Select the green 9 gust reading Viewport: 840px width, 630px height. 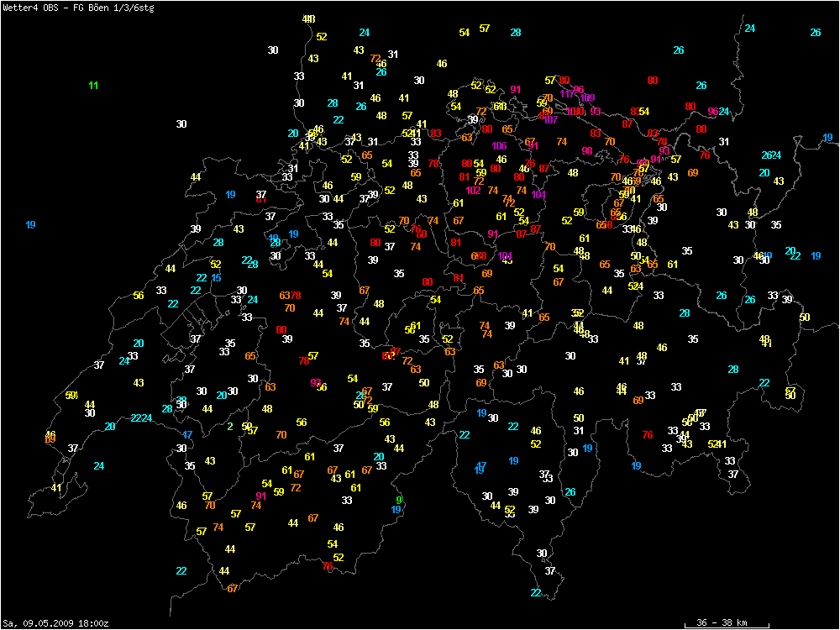pos(399,501)
